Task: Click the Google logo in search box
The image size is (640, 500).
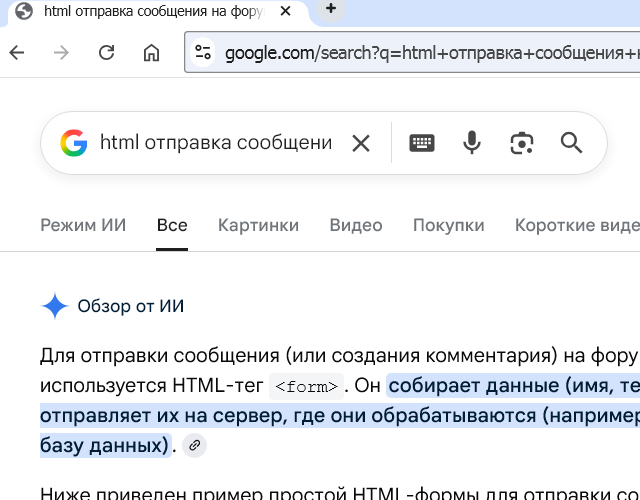Action: click(74, 143)
